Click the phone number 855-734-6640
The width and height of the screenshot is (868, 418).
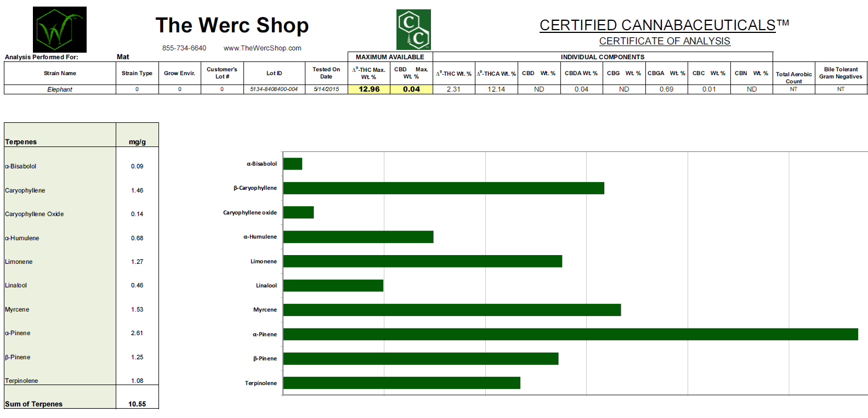184,48
